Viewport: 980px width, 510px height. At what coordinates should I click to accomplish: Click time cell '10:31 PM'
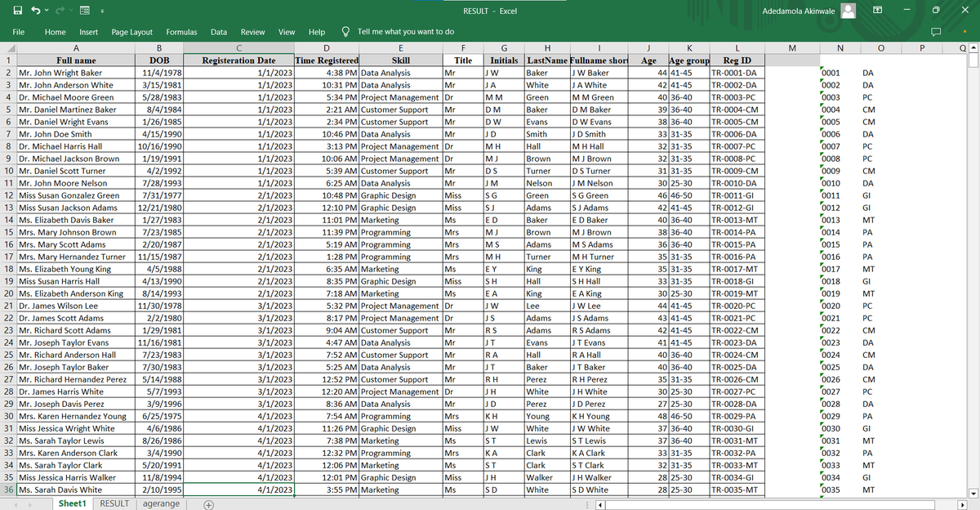point(327,85)
